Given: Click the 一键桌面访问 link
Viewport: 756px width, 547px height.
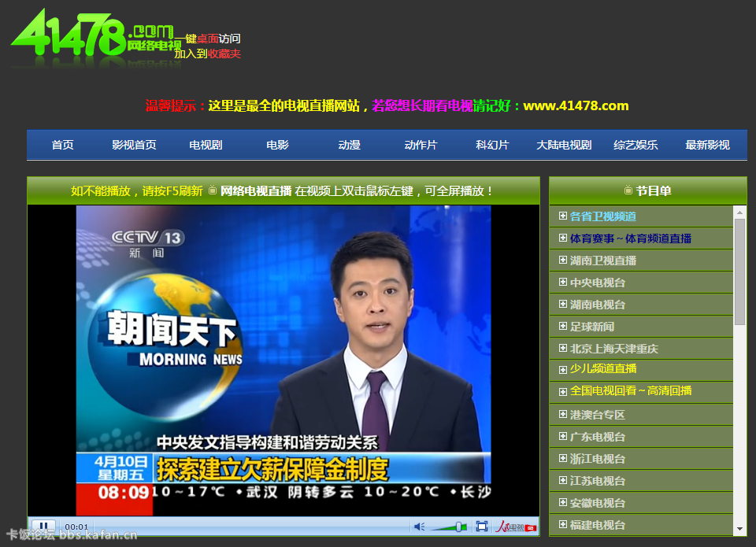Looking at the screenshot, I should pyautogui.click(x=207, y=39).
